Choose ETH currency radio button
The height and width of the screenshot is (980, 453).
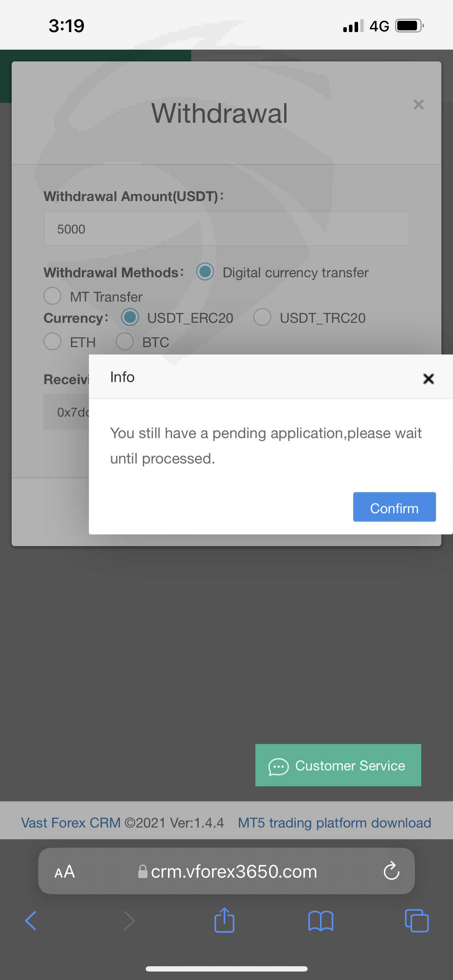click(x=53, y=341)
